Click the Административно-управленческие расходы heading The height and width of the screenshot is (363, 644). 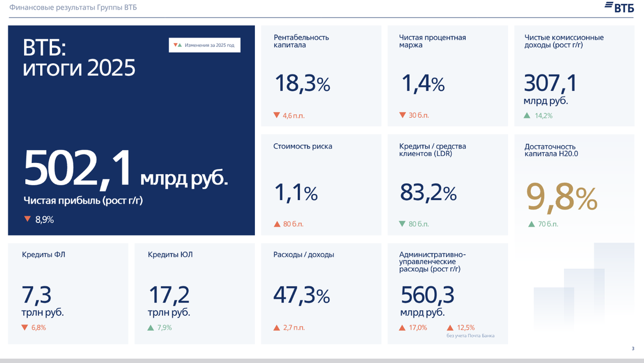click(x=433, y=262)
